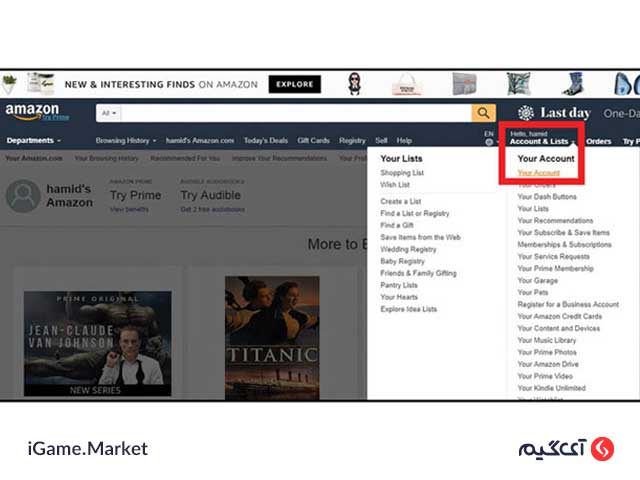Open Wish List
Screen dimensions: 640x480
click(x=395, y=184)
